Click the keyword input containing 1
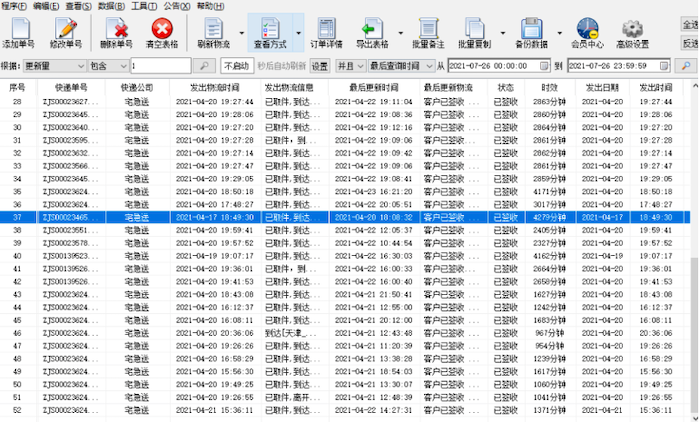The height and width of the screenshot is (422, 700). (x=161, y=66)
